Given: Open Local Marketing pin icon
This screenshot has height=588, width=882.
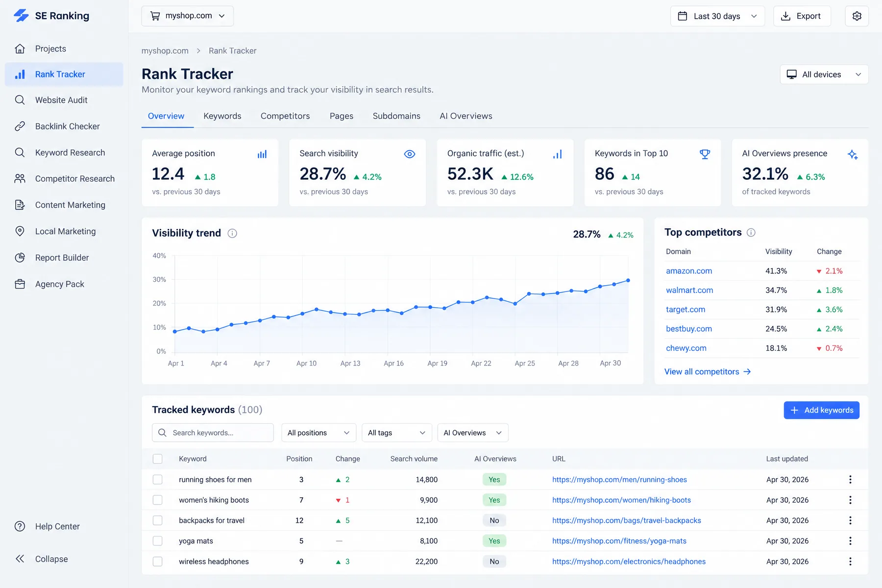Looking at the screenshot, I should pos(20,231).
